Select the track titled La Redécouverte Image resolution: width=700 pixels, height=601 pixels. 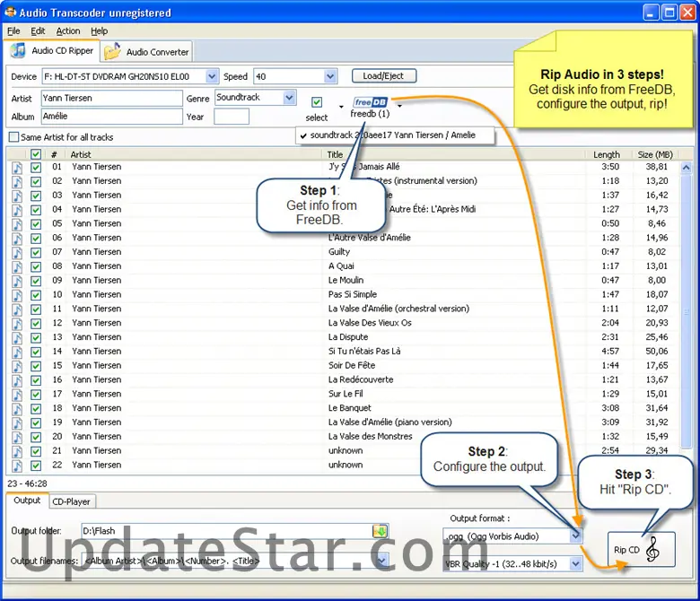361,379
